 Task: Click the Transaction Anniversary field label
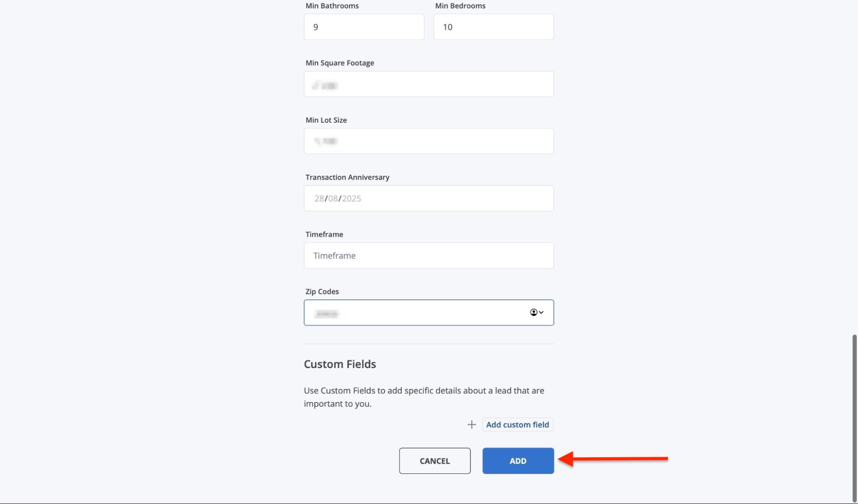point(347,178)
